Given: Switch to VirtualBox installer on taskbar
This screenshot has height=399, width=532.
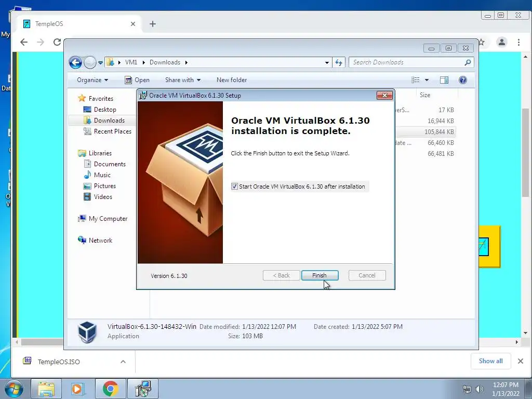Looking at the screenshot, I should click(143, 389).
